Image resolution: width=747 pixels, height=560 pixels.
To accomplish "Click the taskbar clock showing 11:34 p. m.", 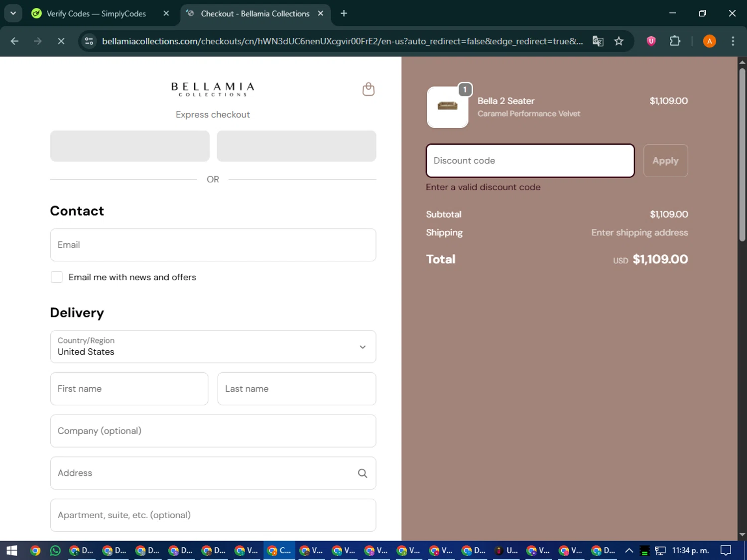I will pyautogui.click(x=690, y=551).
